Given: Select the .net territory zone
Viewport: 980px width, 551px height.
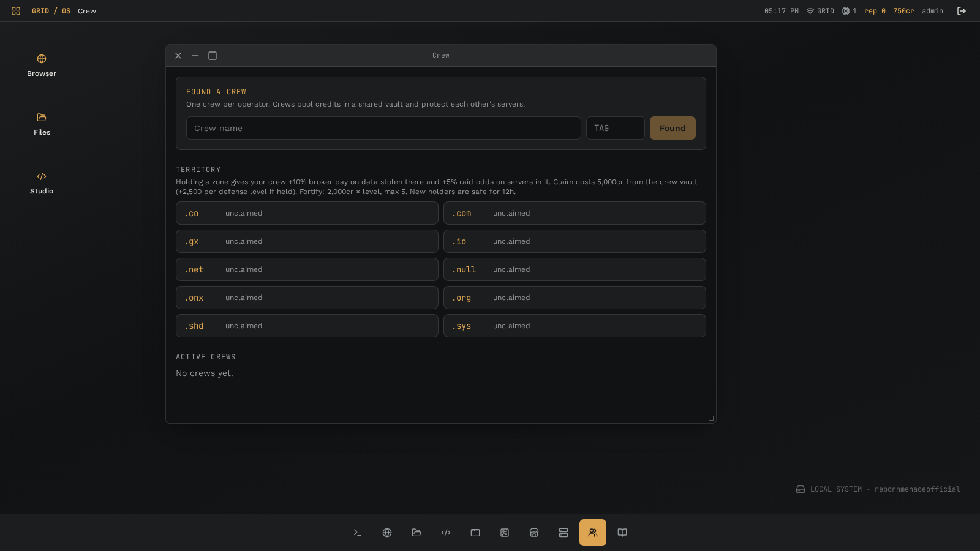Looking at the screenshot, I should [307, 269].
